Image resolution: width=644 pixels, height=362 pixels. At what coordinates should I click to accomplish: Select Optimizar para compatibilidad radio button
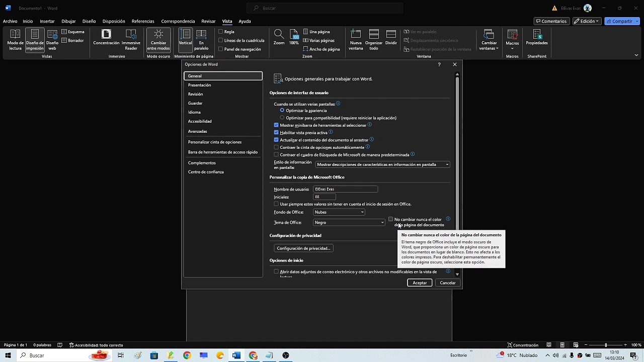pyautogui.click(x=282, y=118)
